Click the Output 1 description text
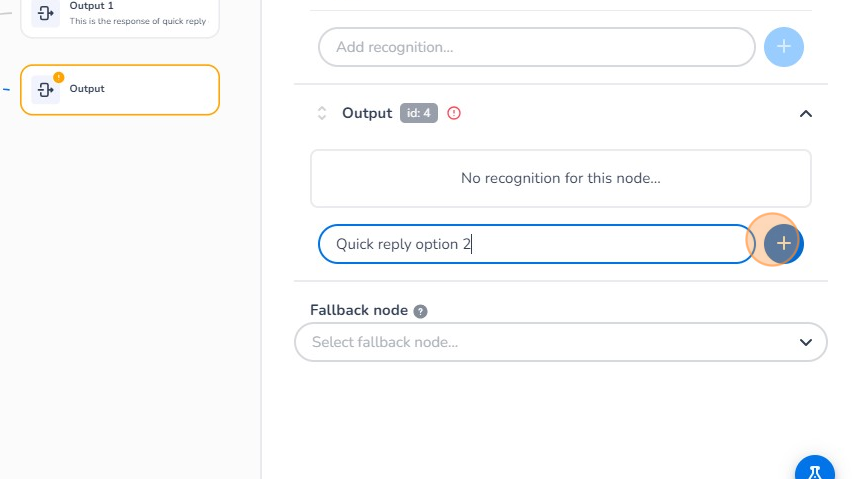This screenshot has height=479, width=860. [x=137, y=21]
